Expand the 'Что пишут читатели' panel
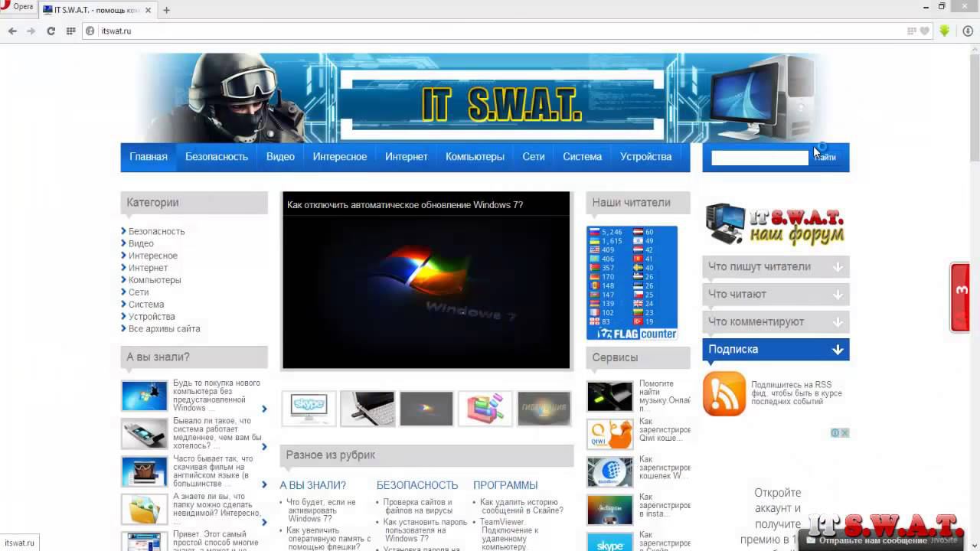The width and height of the screenshot is (980, 551). (776, 266)
